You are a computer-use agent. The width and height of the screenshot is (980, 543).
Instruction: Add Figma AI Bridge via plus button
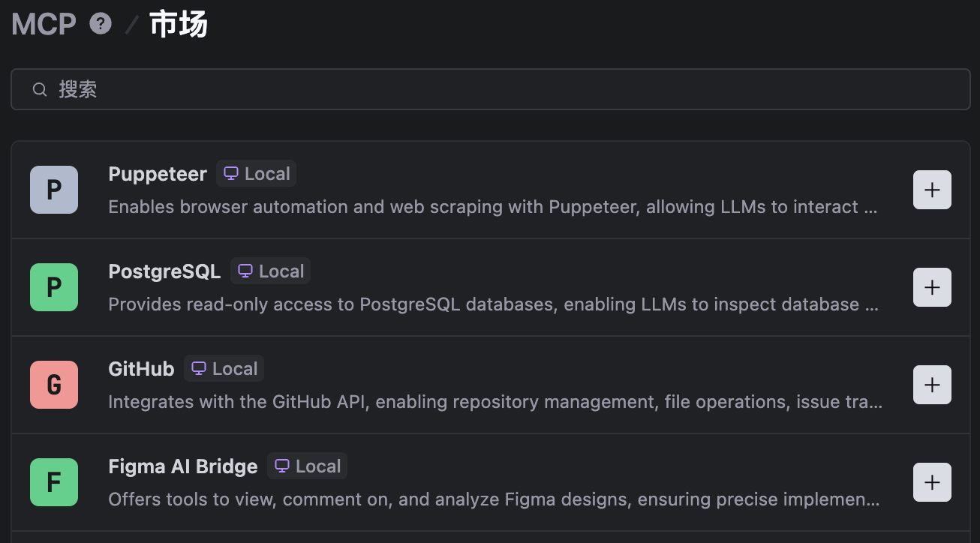click(x=932, y=482)
